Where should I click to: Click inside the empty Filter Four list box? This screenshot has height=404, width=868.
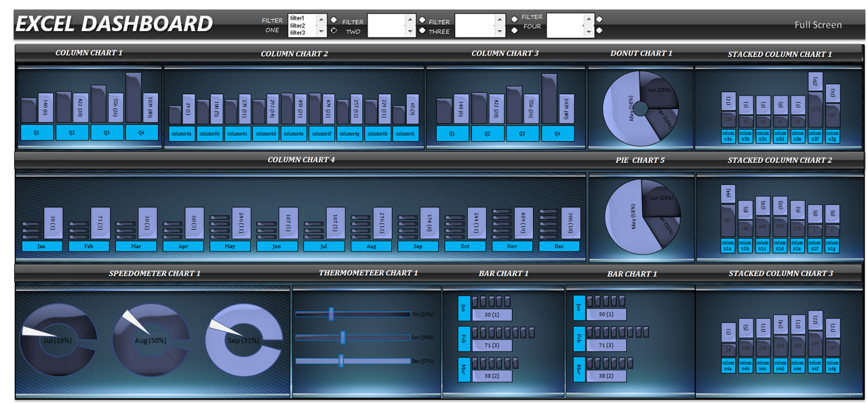pos(564,25)
